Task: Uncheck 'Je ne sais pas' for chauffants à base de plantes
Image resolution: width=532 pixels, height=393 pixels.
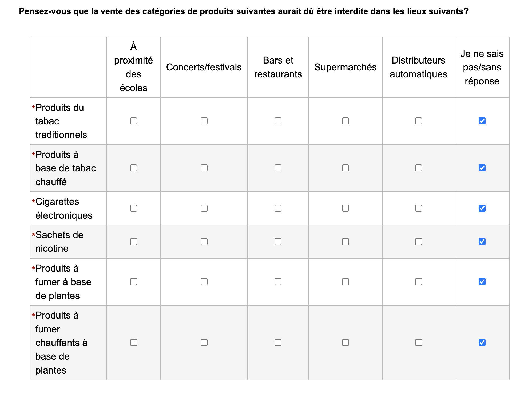Action: (482, 343)
